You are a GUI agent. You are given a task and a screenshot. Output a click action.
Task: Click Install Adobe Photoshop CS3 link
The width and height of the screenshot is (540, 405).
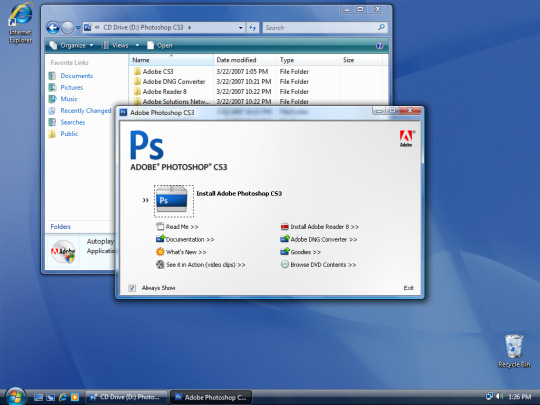tap(239, 194)
